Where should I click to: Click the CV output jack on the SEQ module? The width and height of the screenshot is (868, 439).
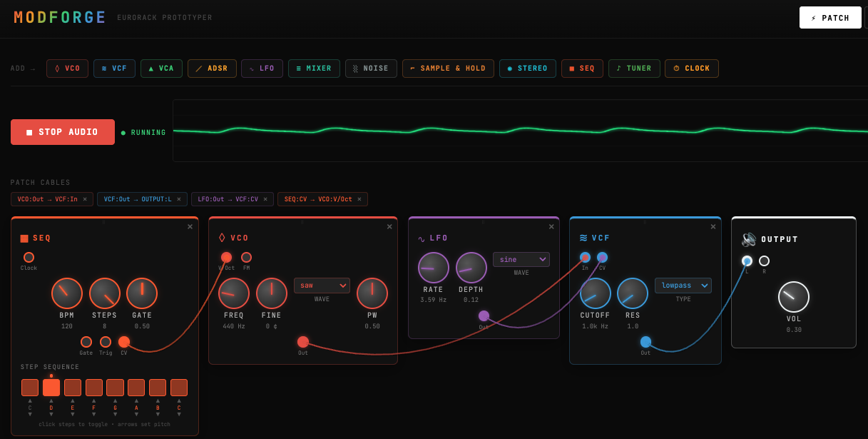pos(124,342)
